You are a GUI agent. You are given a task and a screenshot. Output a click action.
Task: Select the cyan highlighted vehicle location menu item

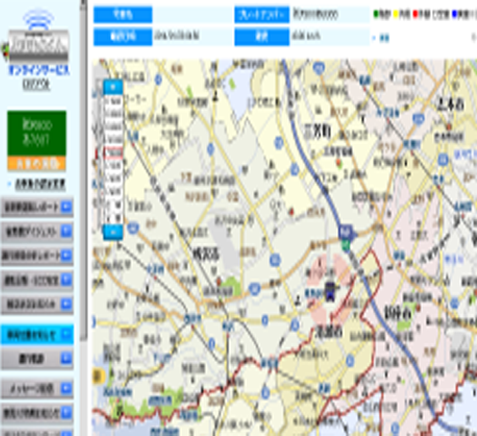point(37,334)
